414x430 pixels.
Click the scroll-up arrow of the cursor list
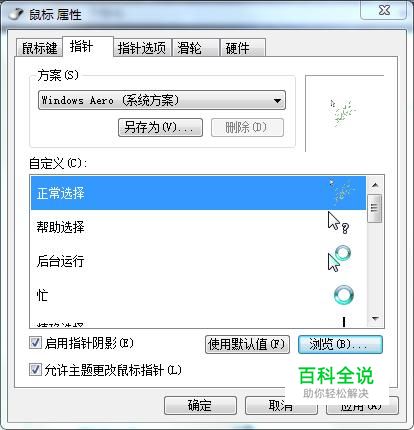(x=375, y=185)
